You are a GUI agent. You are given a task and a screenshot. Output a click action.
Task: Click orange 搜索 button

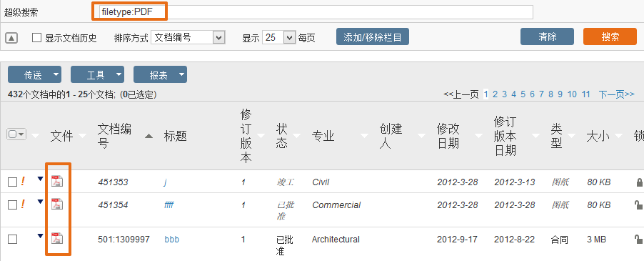point(610,36)
